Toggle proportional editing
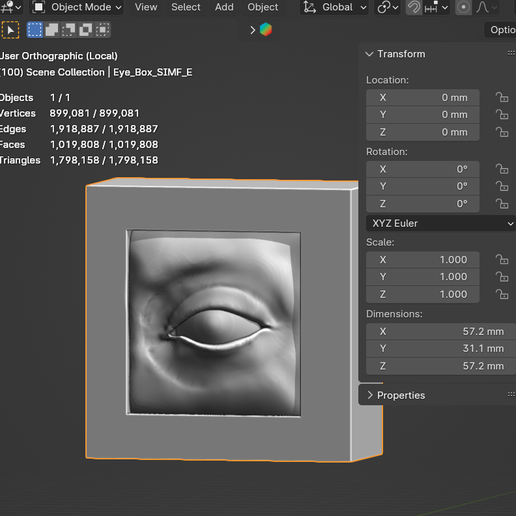 [x=463, y=7]
